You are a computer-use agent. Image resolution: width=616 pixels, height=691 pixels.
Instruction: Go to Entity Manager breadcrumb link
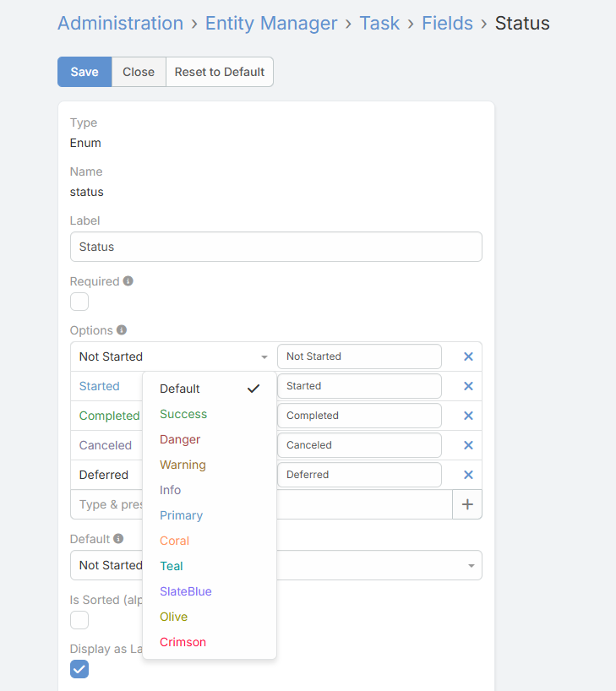pos(271,23)
